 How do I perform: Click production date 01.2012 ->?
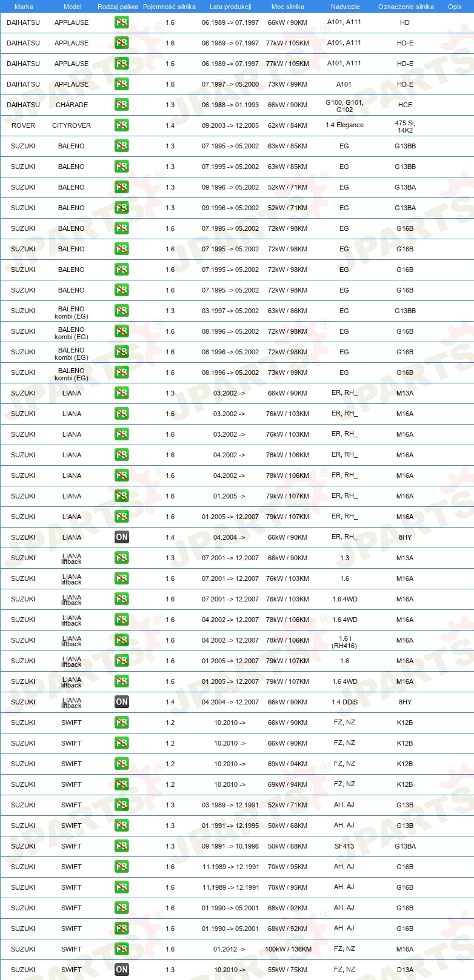229,949
